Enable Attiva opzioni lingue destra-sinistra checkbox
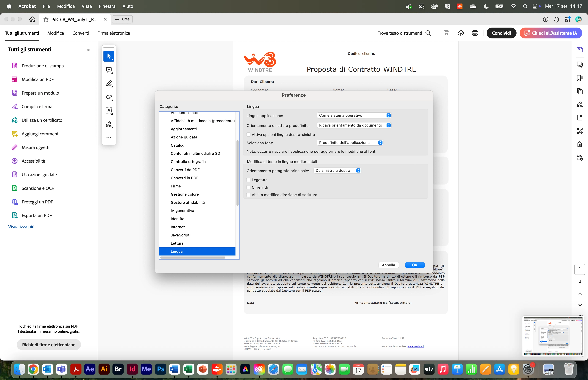The height and width of the screenshot is (380, 588). (x=248, y=135)
